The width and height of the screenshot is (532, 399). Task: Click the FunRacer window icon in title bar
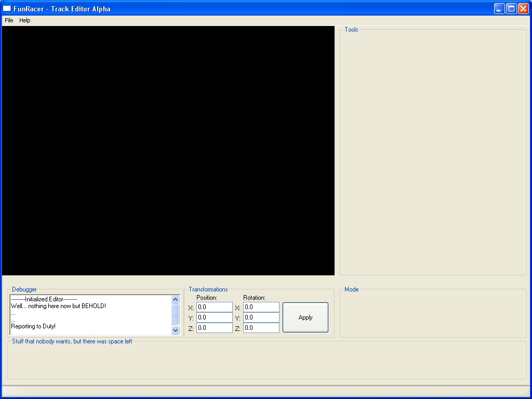point(7,8)
